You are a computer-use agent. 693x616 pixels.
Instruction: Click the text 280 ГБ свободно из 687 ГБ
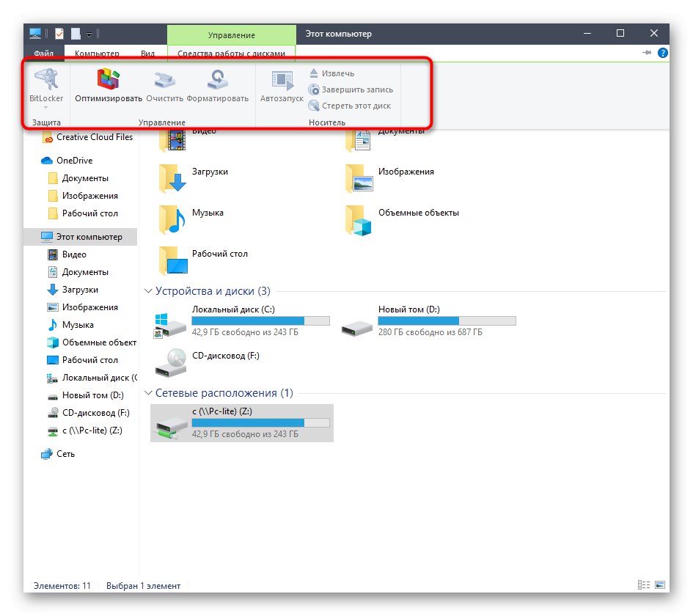point(430,332)
